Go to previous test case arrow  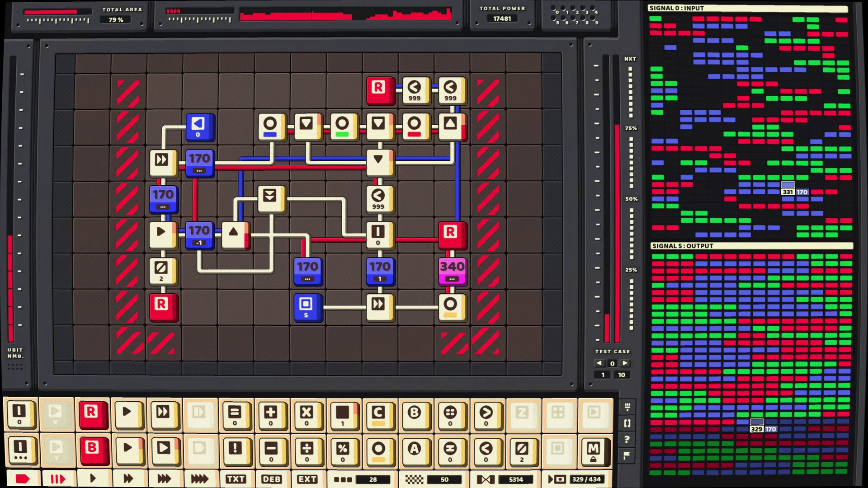pos(599,363)
